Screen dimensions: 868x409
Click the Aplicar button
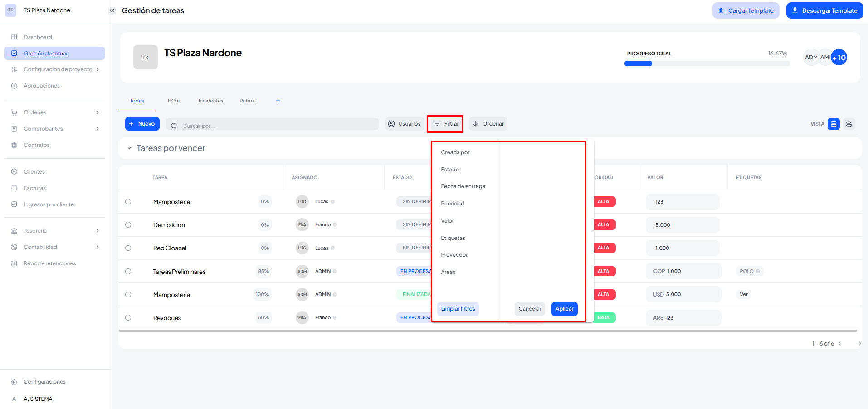pos(564,309)
